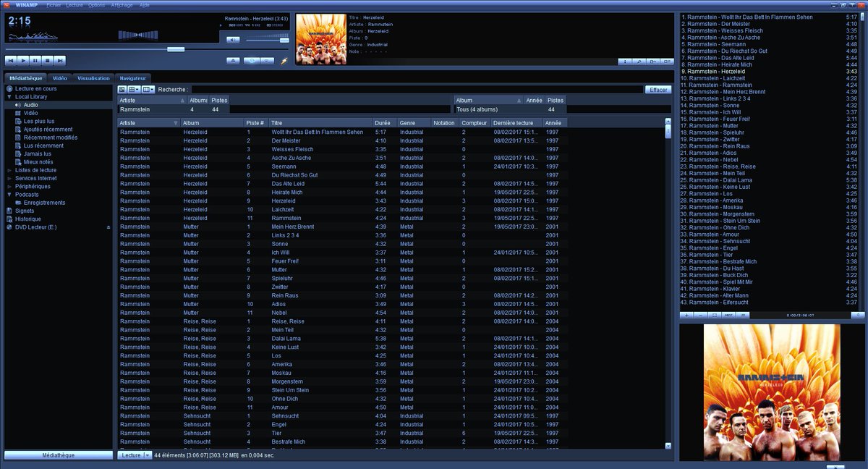Click the remove minus icon in playlist footer

(x=700, y=315)
